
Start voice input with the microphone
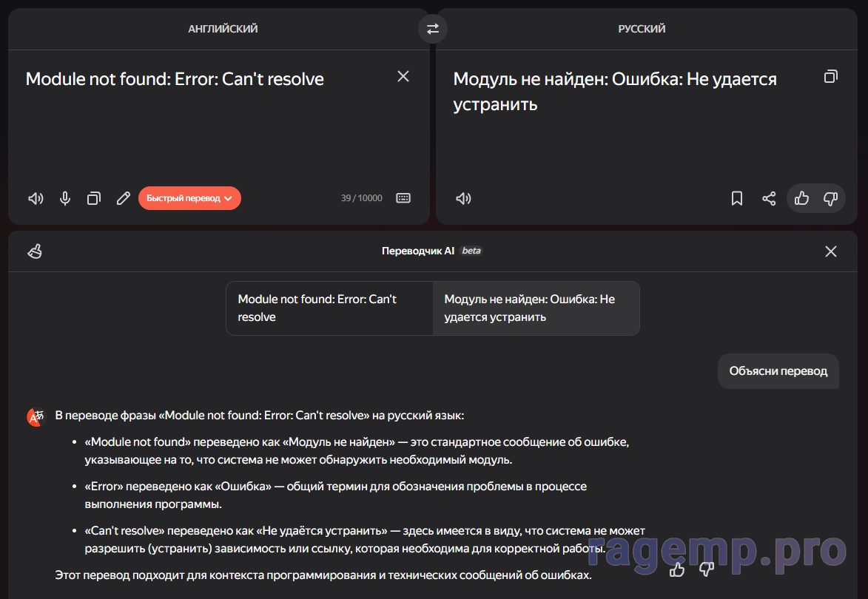[x=65, y=198]
